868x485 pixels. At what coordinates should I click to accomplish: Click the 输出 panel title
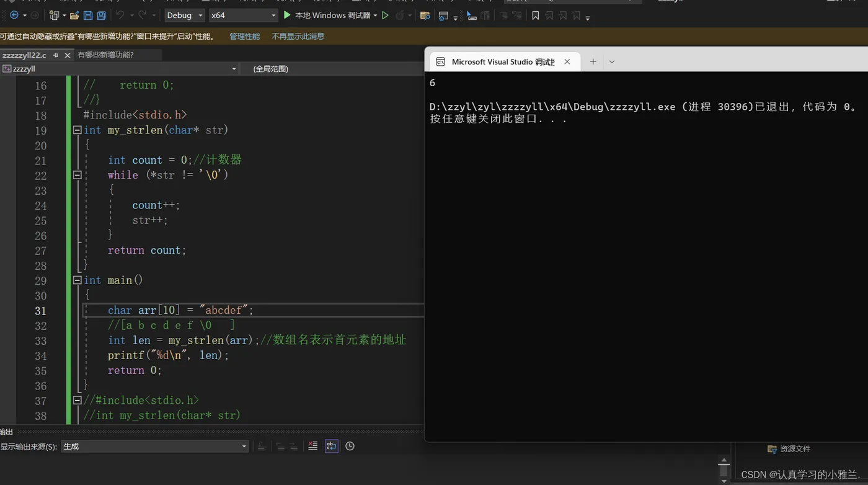(6, 432)
